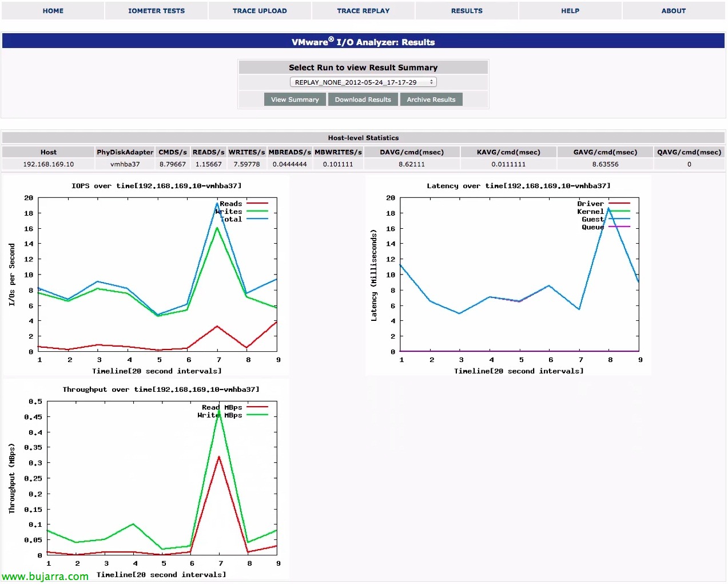Click the MBWRITES/s column header
Viewport: 728px width, 584px height.
[338, 152]
